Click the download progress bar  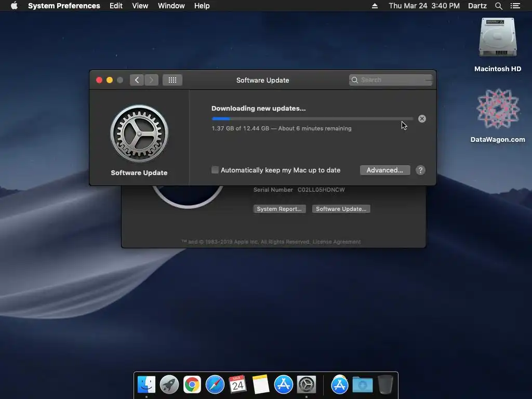click(x=312, y=119)
